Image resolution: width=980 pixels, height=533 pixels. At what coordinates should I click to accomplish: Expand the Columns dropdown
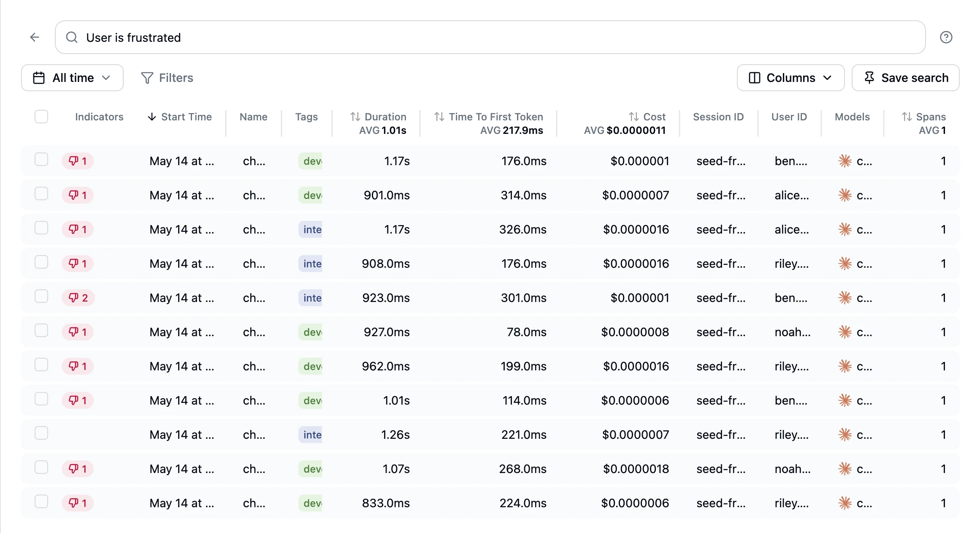(x=790, y=78)
